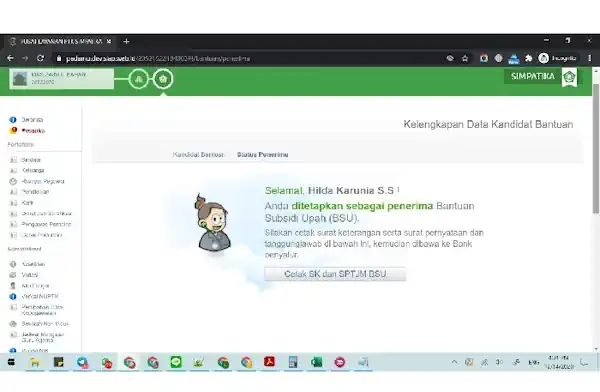This screenshot has height=392, width=600.
Task: Open the Windows Start menu
Action: [x=11, y=362]
